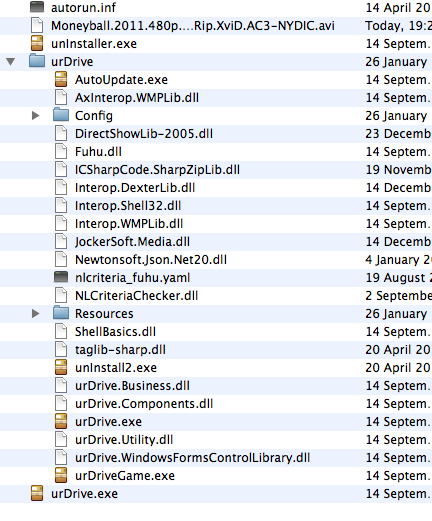The image size is (432, 521).
Task: Click the Config folder icon
Action: [61, 115]
